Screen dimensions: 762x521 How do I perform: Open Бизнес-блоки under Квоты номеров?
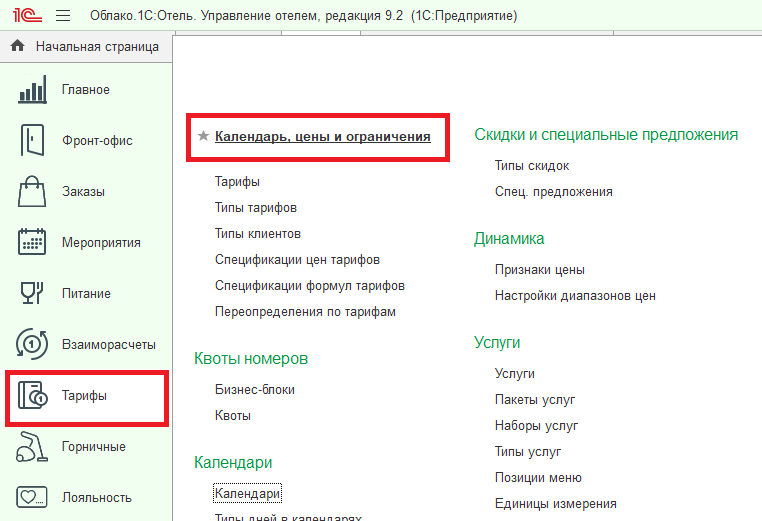coord(255,390)
